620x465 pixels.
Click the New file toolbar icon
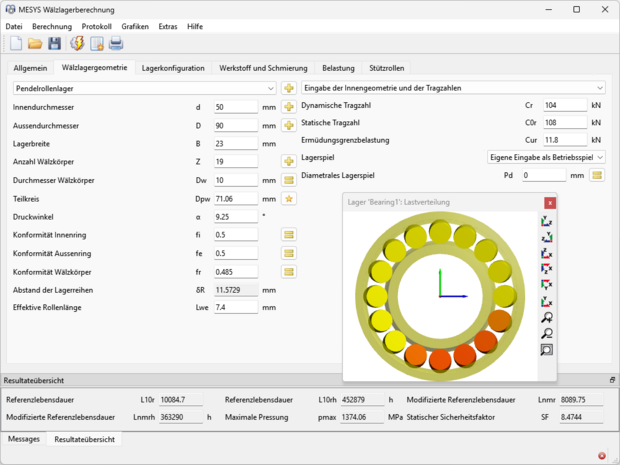tap(16, 43)
